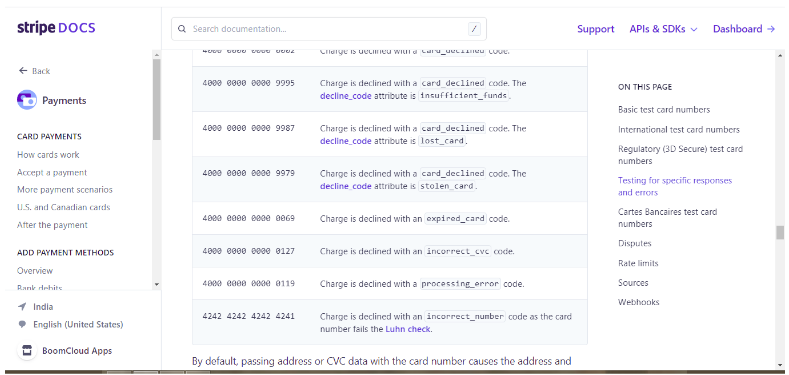Jump to Regulatory (3D Secure) test card numbers

pyautogui.click(x=680, y=155)
